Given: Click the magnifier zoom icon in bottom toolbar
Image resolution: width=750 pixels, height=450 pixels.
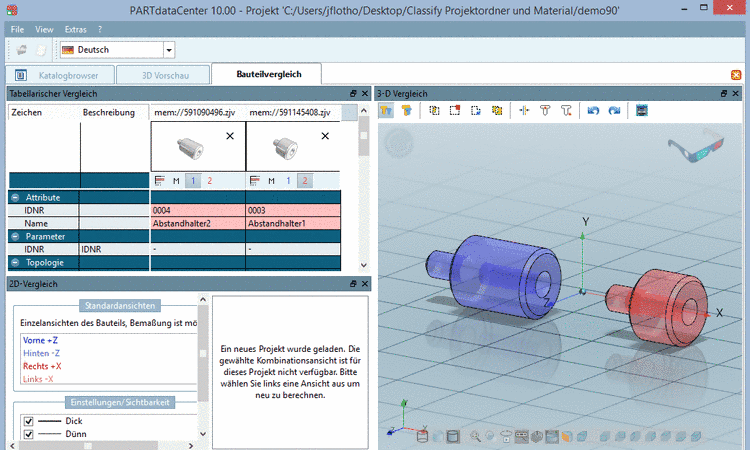Looking at the screenshot, I should coord(475,436).
